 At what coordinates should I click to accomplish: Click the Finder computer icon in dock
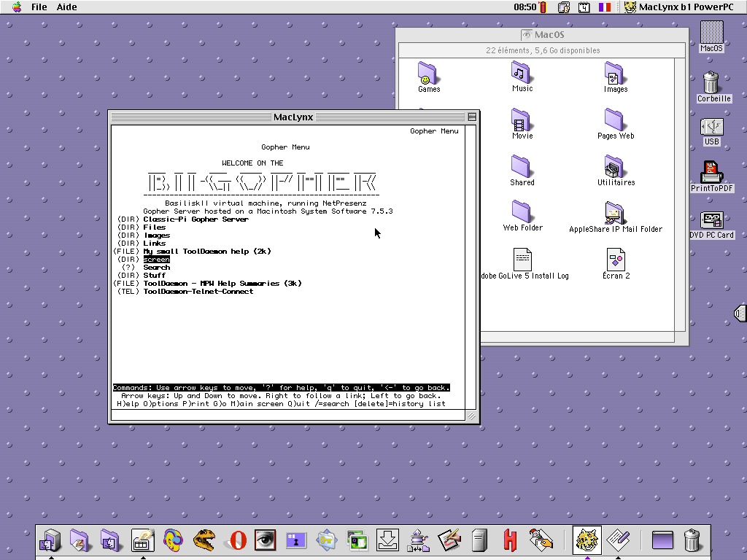point(50,540)
